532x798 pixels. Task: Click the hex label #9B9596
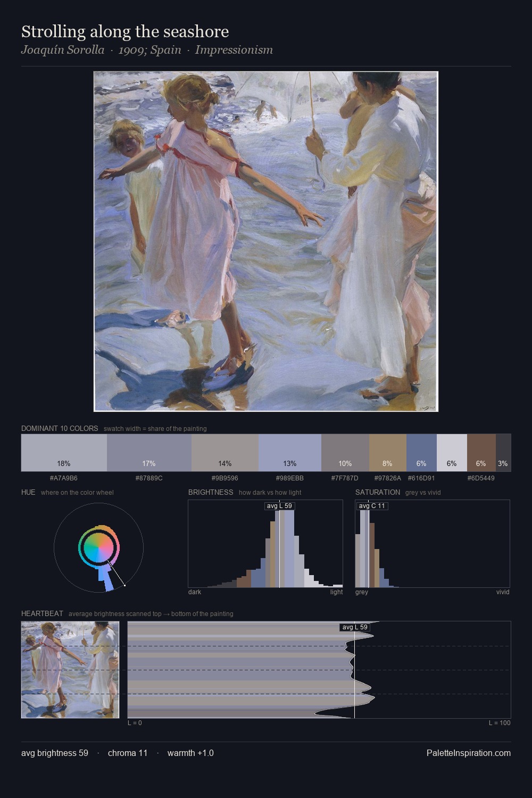click(225, 478)
